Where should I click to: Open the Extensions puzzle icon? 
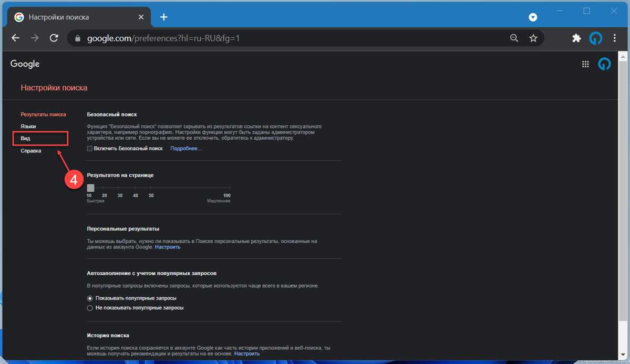(x=576, y=38)
